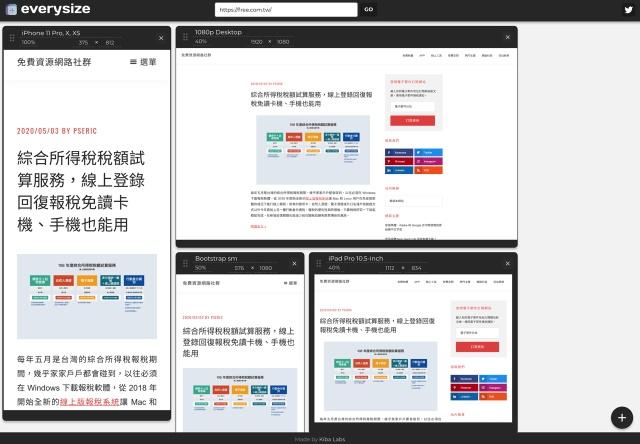Click the Twitter button in 1080p Desktop preview
The image size is (640, 444).
[x=428, y=152]
